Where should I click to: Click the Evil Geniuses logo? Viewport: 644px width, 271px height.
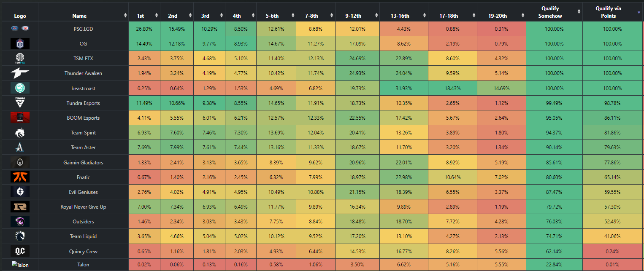20,192
